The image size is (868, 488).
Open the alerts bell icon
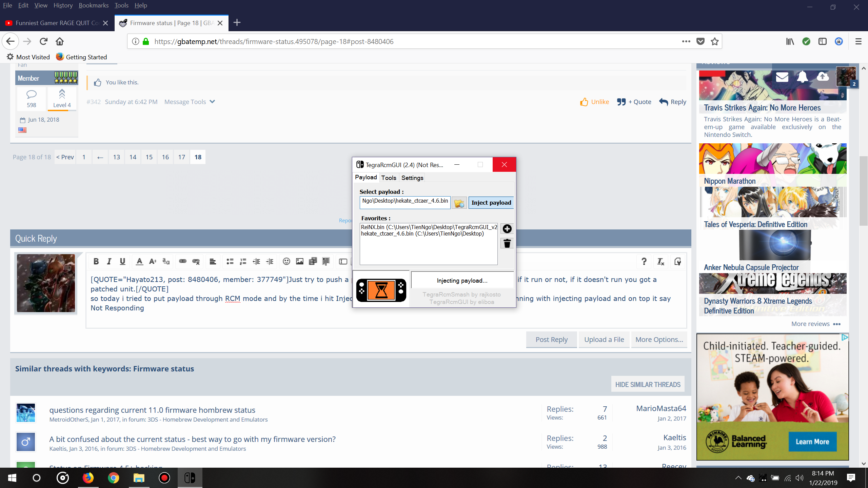click(x=802, y=77)
